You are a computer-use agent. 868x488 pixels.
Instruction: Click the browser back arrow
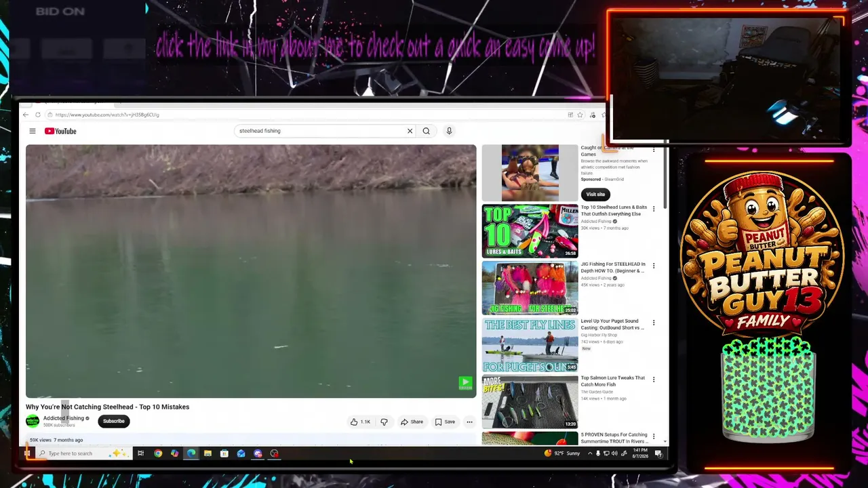click(x=26, y=115)
